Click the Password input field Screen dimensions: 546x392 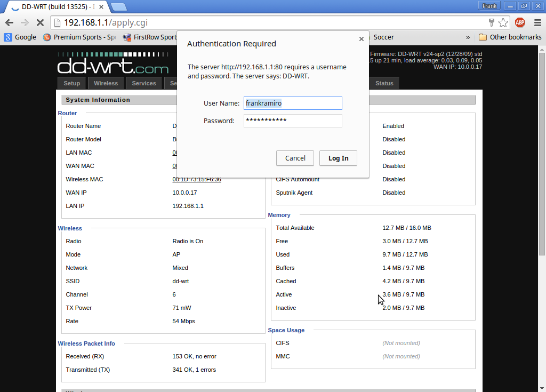tap(293, 121)
